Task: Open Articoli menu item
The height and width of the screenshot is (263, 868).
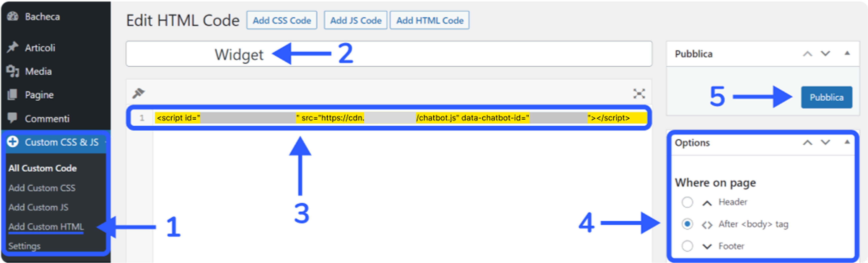Action: tap(40, 47)
